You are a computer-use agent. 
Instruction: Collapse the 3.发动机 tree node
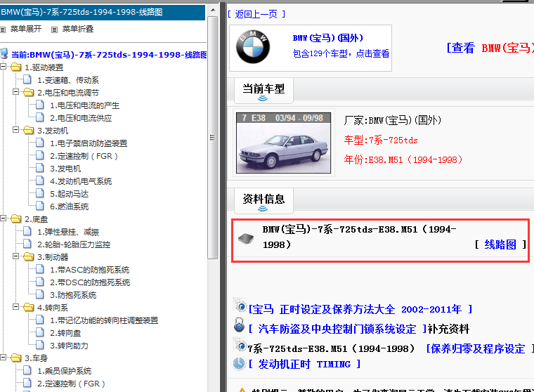[15, 130]
